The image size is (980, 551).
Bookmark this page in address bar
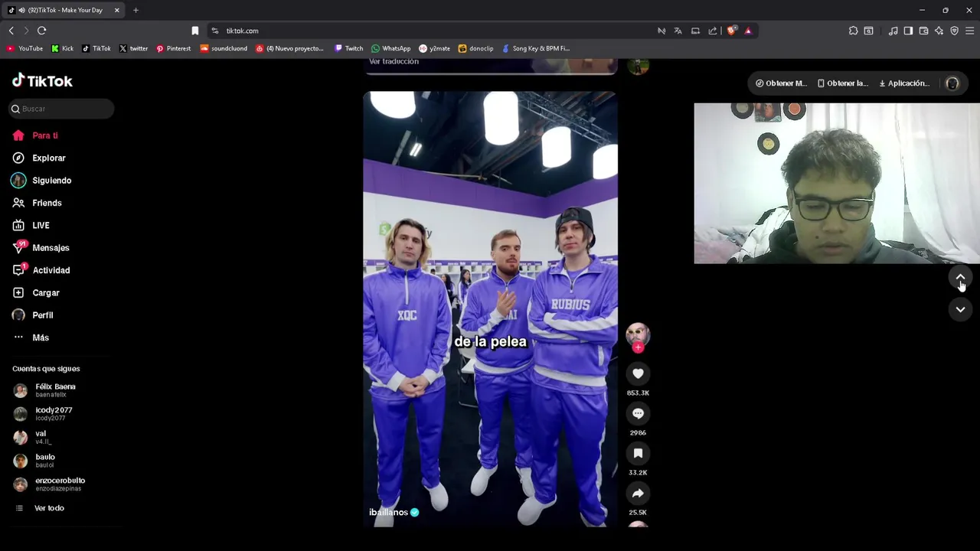point(195,31)
